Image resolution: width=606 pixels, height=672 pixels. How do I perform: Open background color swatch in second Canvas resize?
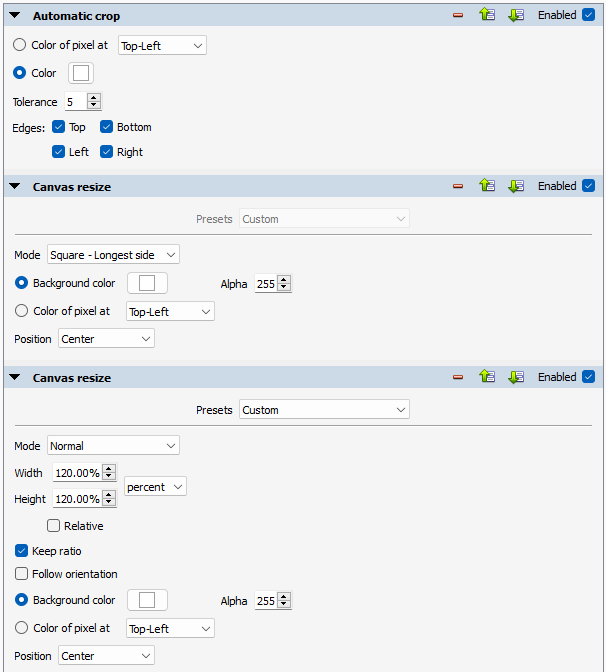(147, 600)
